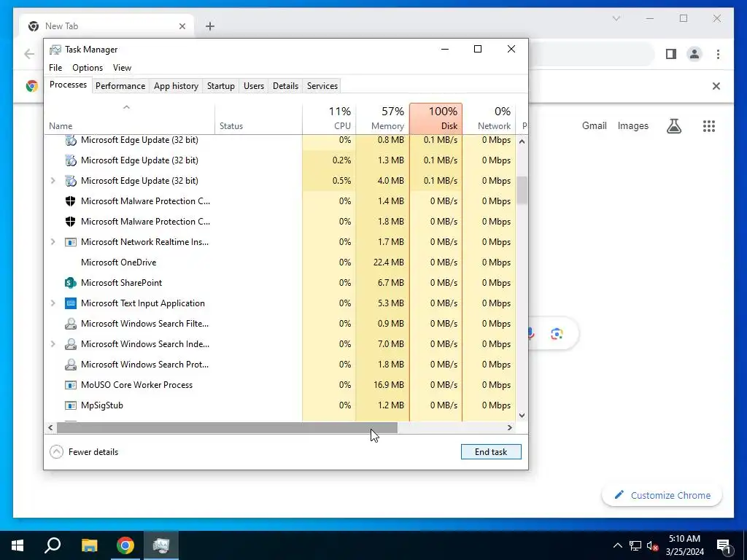Switch to the Services tab

coord(322,86)
